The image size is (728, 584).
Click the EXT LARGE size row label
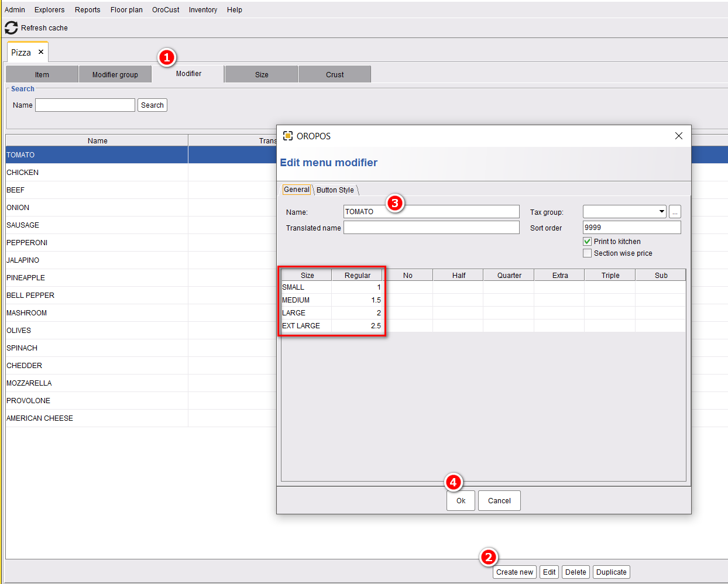301,326
